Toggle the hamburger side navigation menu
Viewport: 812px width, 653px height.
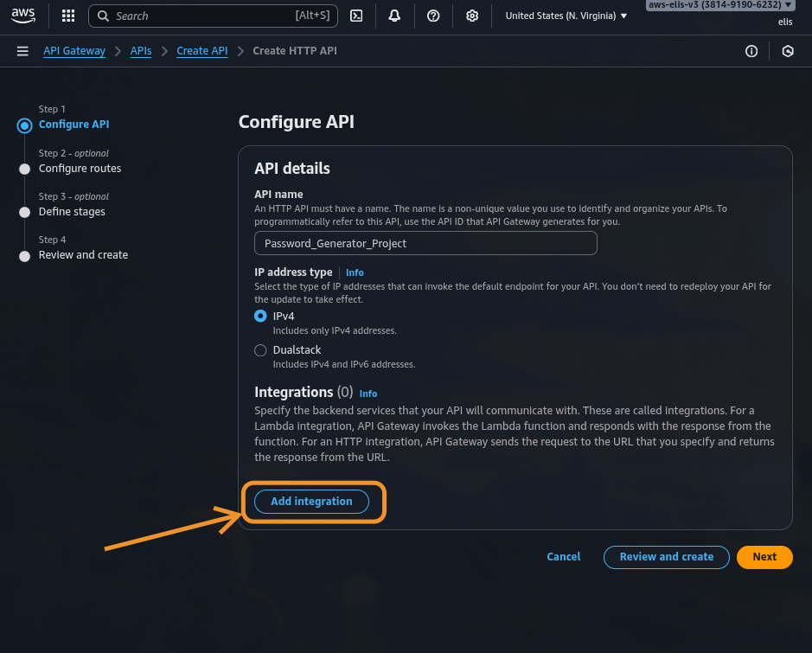(x=22, y=51)
